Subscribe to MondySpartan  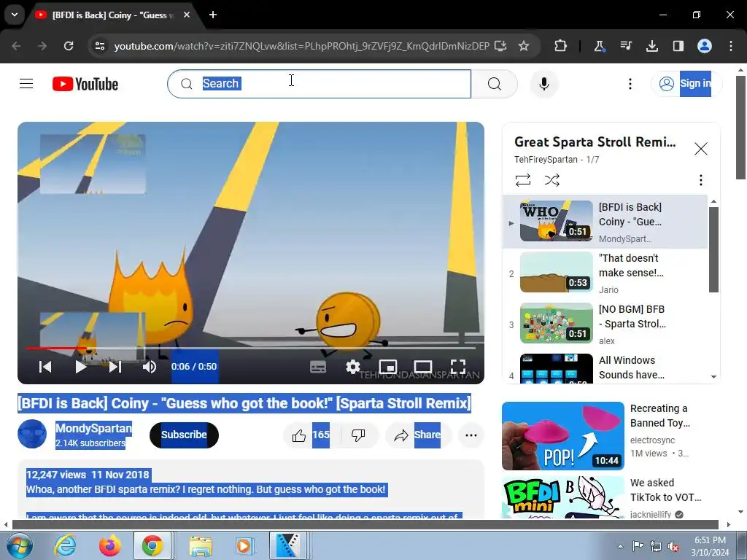tap(184, 435)
